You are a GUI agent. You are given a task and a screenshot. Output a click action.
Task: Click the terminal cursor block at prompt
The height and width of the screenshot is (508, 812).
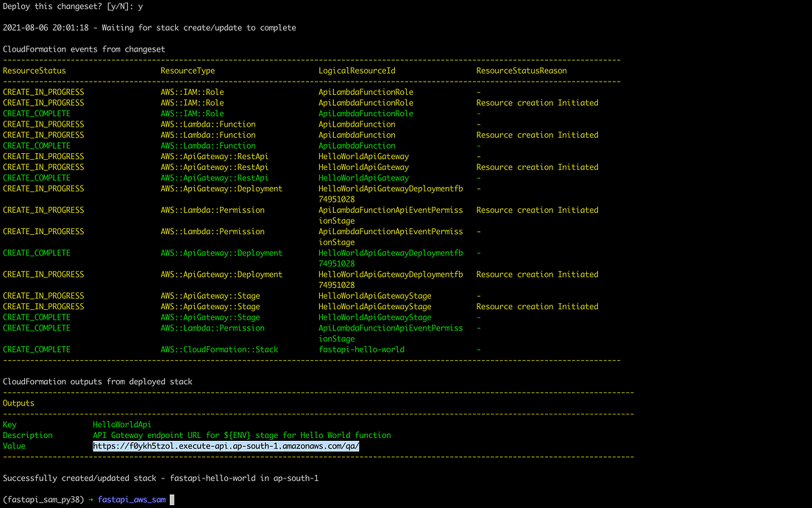[172, 500]
